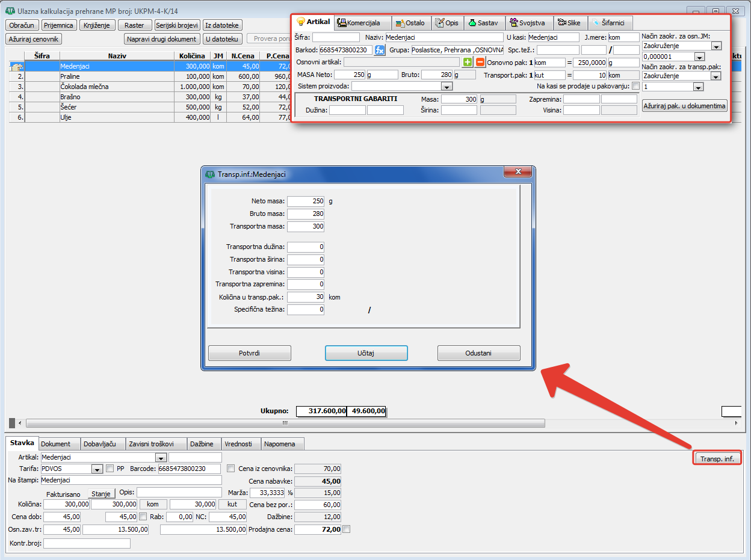Expand the Sistem proizvoda dropdown
The image size is (751, 560).
pyautogui.click(x=448, y=87)
